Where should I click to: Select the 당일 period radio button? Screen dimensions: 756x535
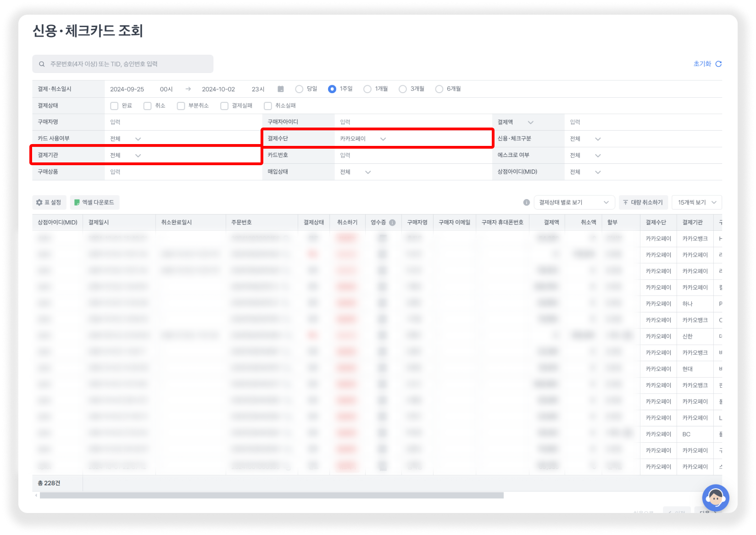(x=299, y=89)
